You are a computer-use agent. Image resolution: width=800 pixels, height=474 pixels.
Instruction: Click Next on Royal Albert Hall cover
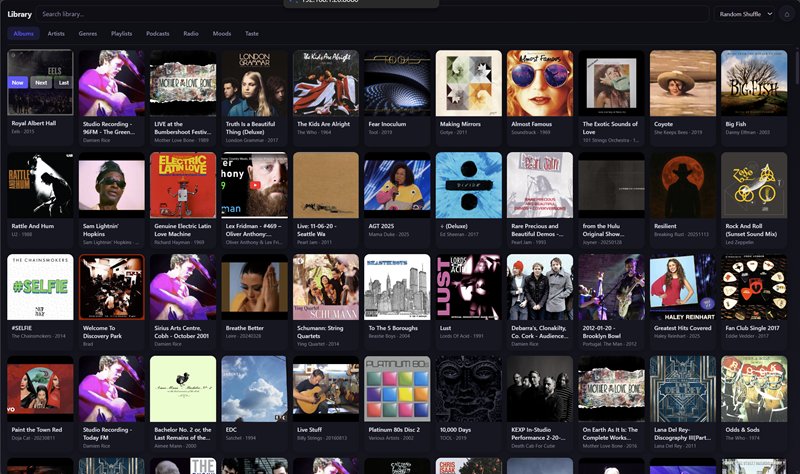tap(41, 82)
